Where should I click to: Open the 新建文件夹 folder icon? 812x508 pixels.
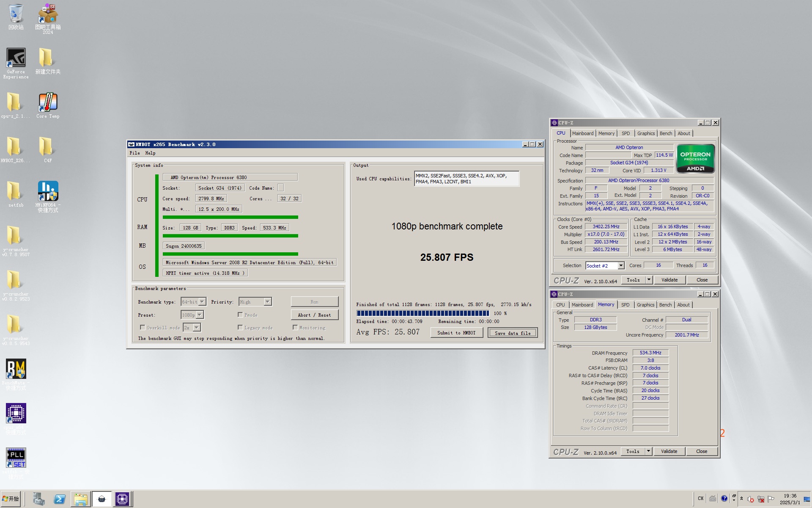(48, 61)
